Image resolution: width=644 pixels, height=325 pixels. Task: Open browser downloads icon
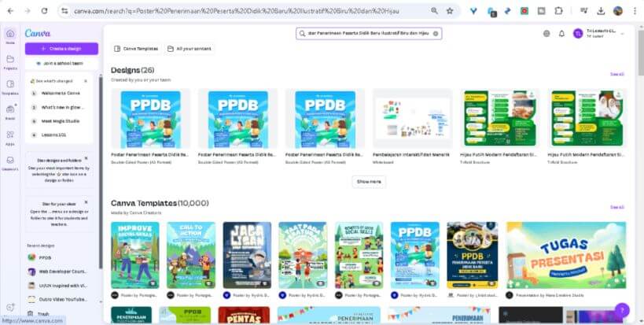[x=601, y=11]
